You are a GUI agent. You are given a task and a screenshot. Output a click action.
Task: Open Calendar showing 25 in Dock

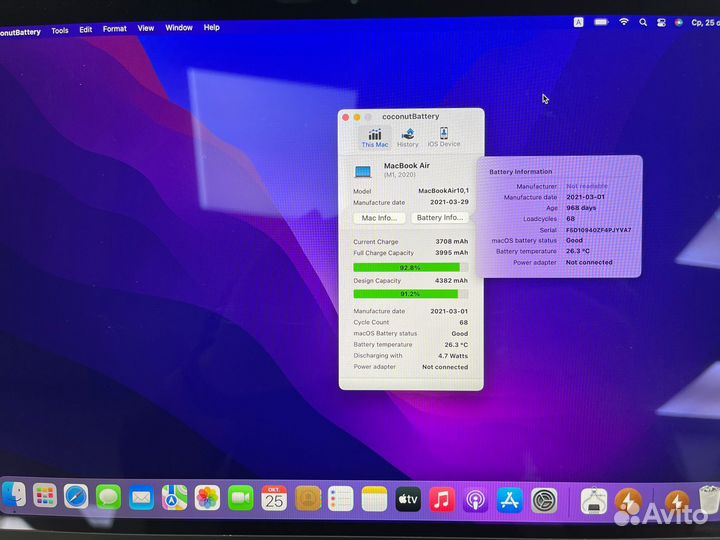pos(274,498)
